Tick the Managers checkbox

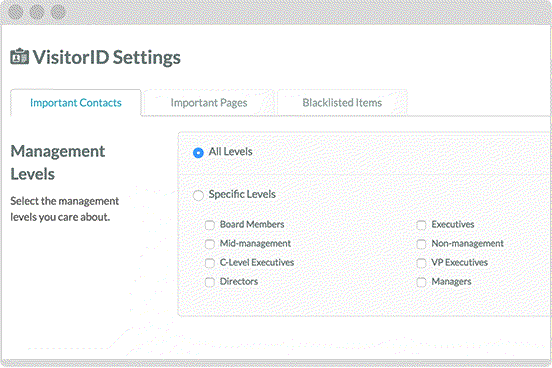click(421, 282)
